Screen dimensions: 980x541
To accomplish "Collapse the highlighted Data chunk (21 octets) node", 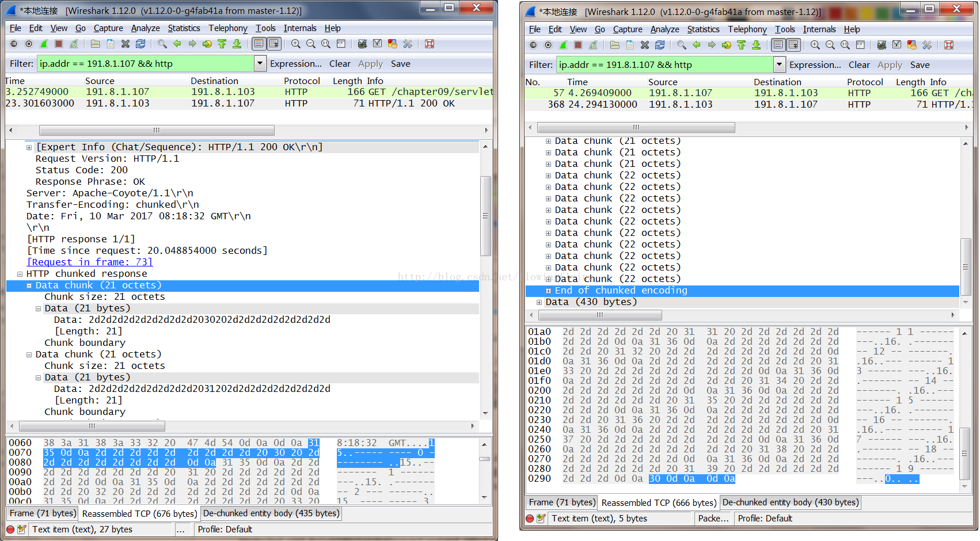I will [29, 285].
